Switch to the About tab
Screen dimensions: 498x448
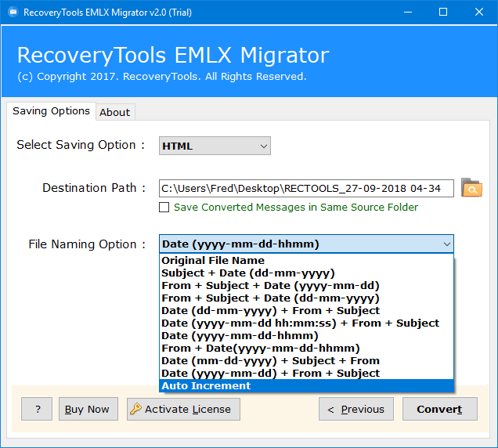(x=115, y=112)
